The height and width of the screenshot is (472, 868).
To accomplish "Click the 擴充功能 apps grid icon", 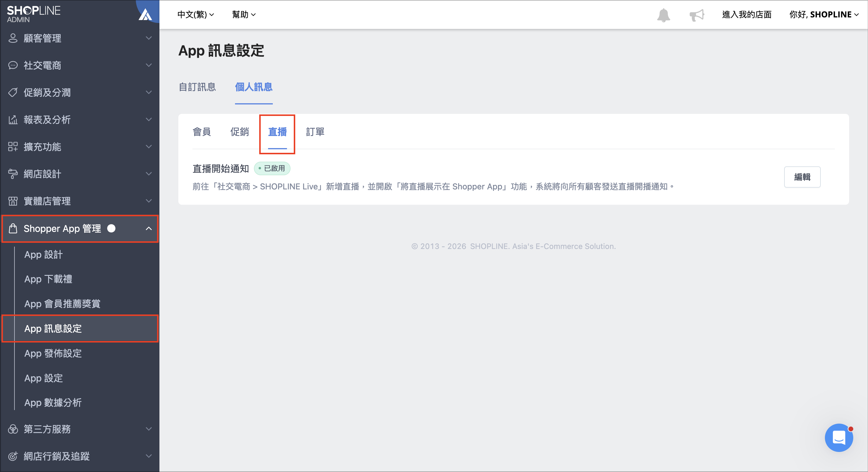I will click(x=13, y=147).
